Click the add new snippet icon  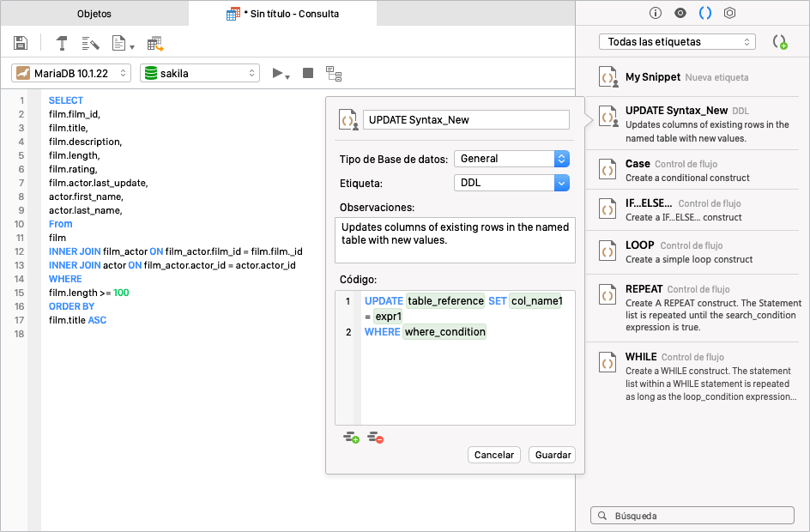(779, 42)
